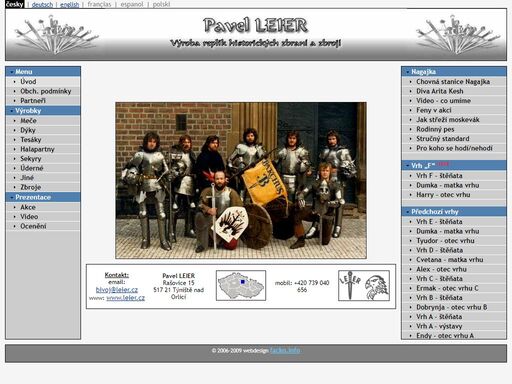Collapse the Nagajka section header
This screenshot has width=512, height=384.
[x=454, y=72]
